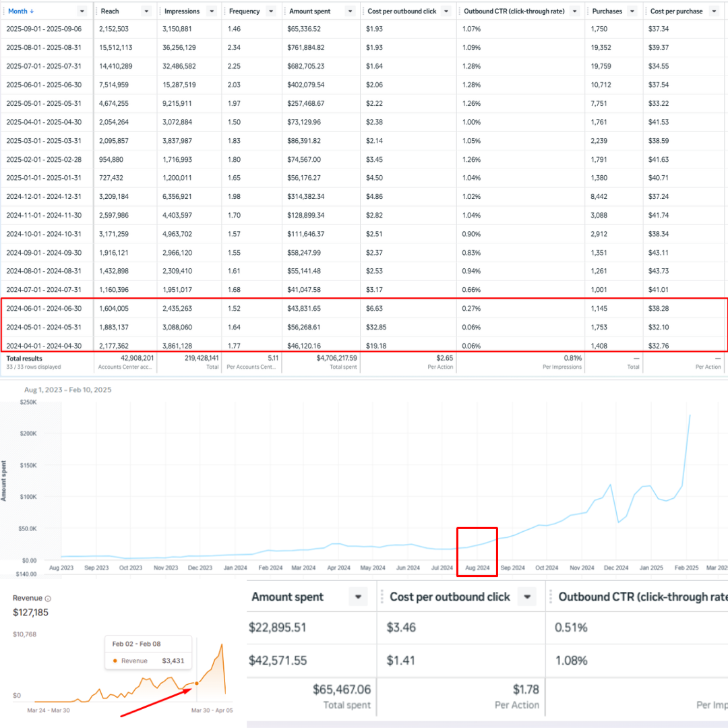This screenshot has height=728, width=728.
Task: Open the Month column dropdown arrow
Action: click(82, 11)
